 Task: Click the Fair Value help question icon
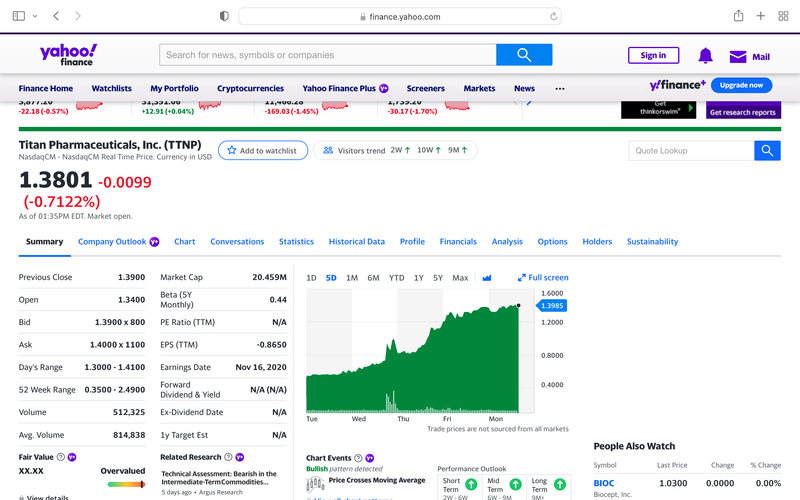(x=61, y=457)
